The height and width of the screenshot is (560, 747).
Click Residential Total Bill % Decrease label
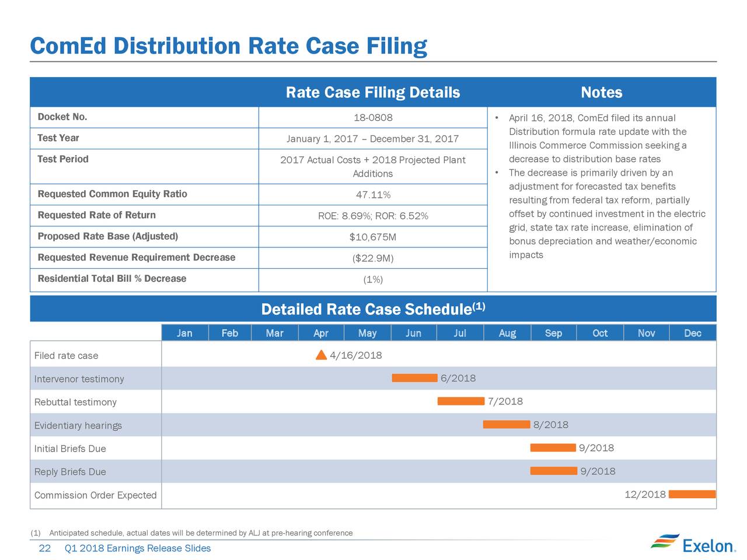(112, 279)
